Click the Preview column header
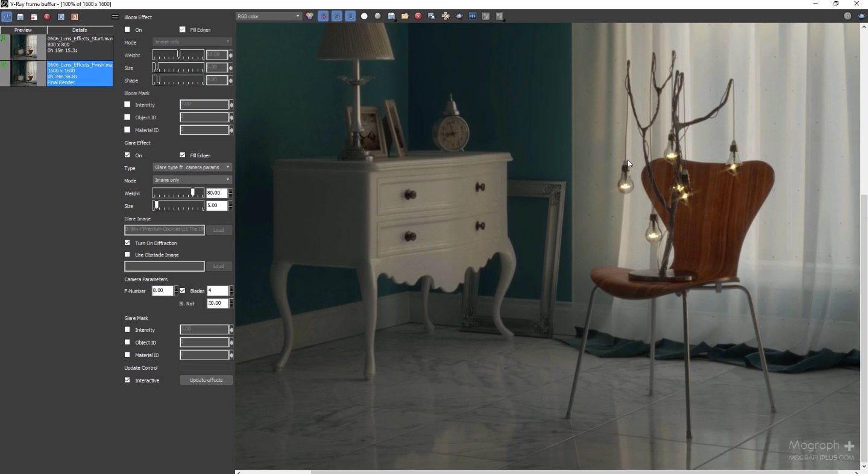The width and height of the screenshot is (868, 474). click(x=24, y=30)
